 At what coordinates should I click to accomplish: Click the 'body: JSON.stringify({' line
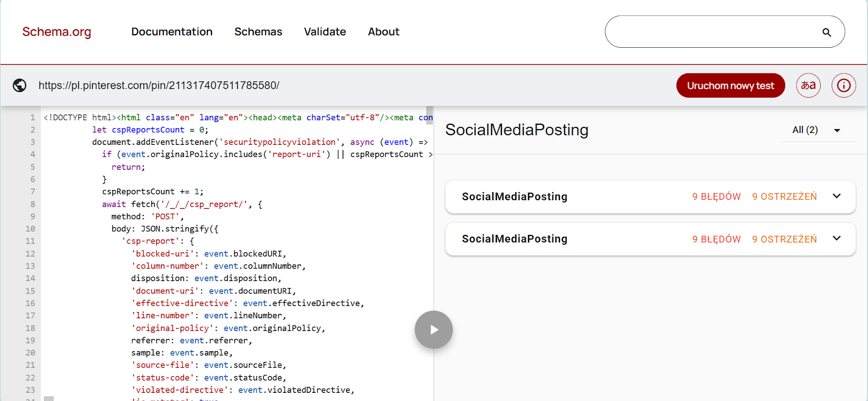click(165, 229)
